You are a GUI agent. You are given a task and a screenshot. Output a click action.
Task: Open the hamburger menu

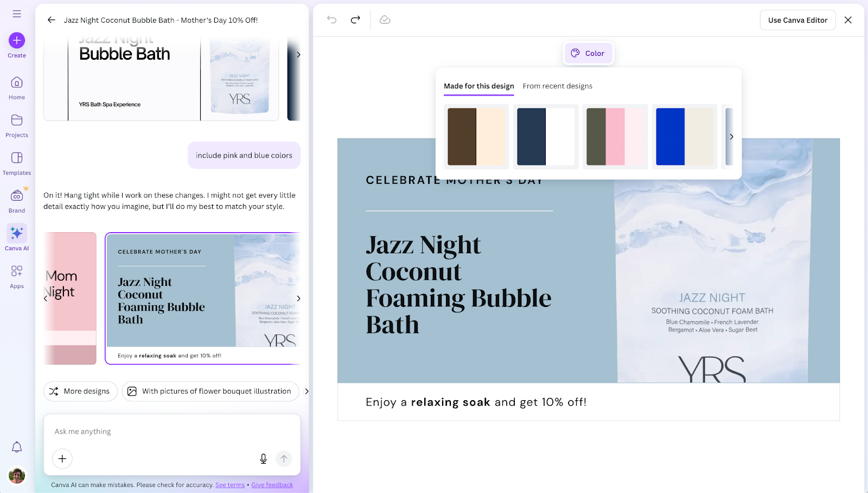pos(16,14)
